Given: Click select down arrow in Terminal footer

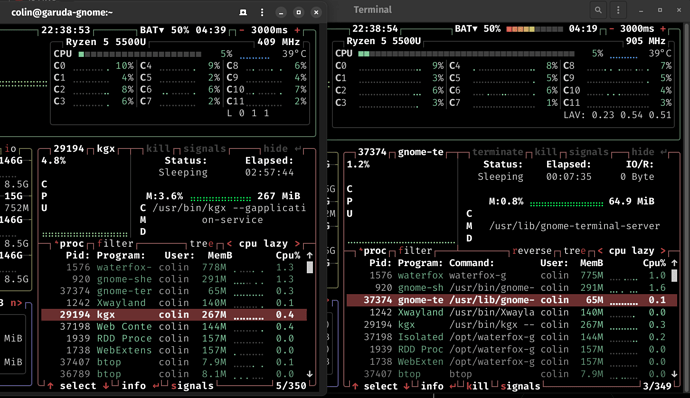Looking at the screenshot, I should pos(407,387).
